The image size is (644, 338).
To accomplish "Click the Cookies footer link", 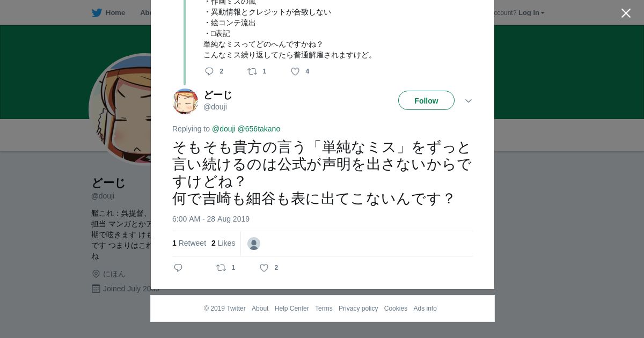I will (396, 308).
